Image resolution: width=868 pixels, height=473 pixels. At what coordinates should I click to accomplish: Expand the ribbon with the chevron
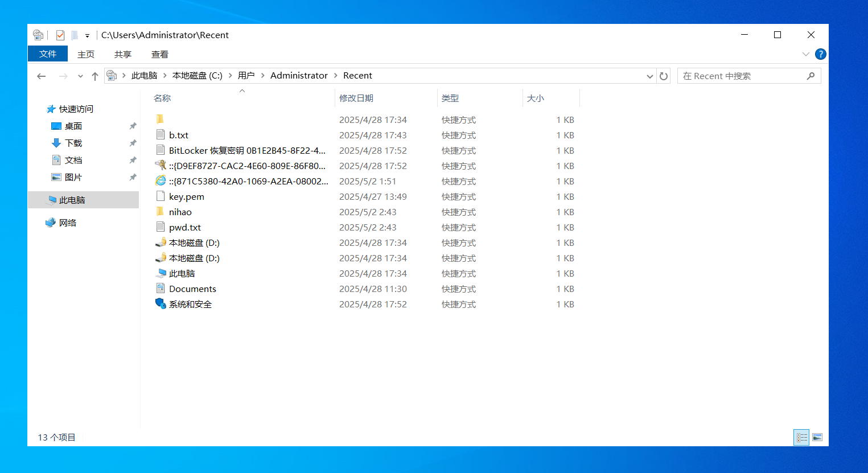805,54
